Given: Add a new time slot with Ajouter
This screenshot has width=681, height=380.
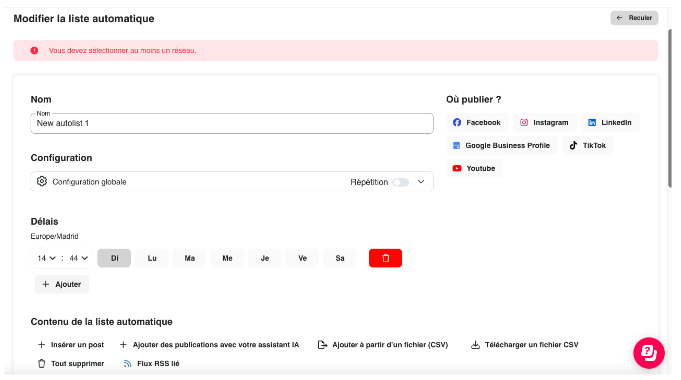Looking at the screenshot, I should tap(62, 284).
